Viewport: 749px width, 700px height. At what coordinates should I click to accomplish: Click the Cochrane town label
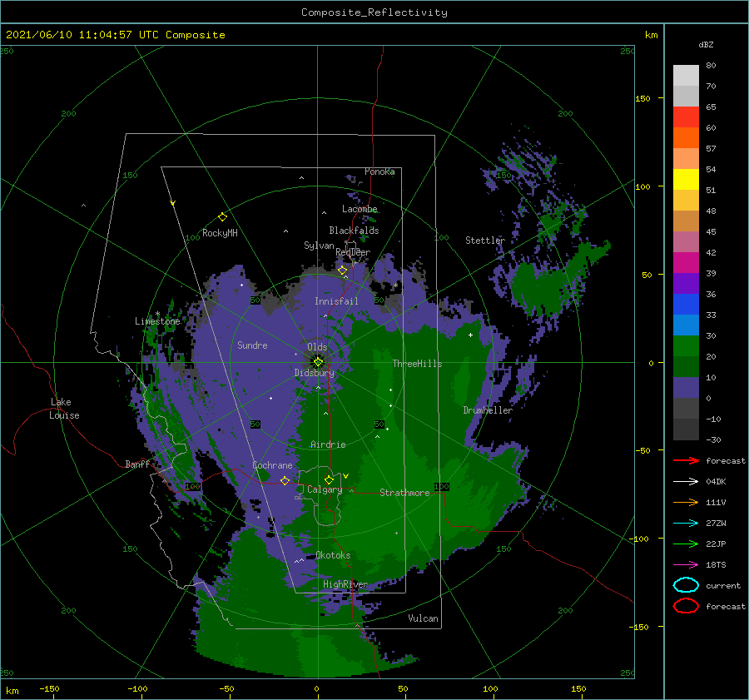click(272, 465)
